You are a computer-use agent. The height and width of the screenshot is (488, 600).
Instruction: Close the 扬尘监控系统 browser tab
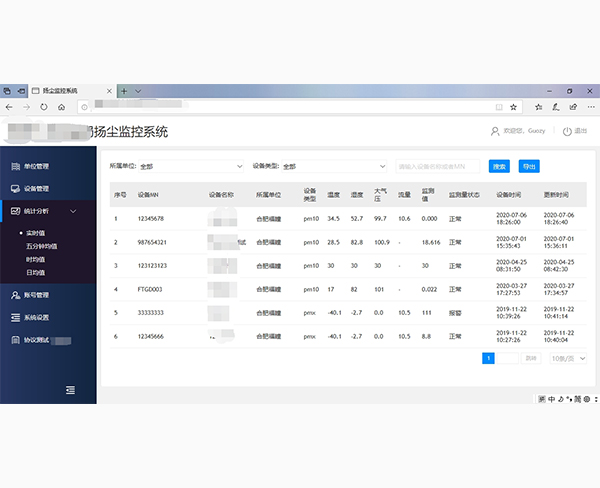[x=109, y=91]
